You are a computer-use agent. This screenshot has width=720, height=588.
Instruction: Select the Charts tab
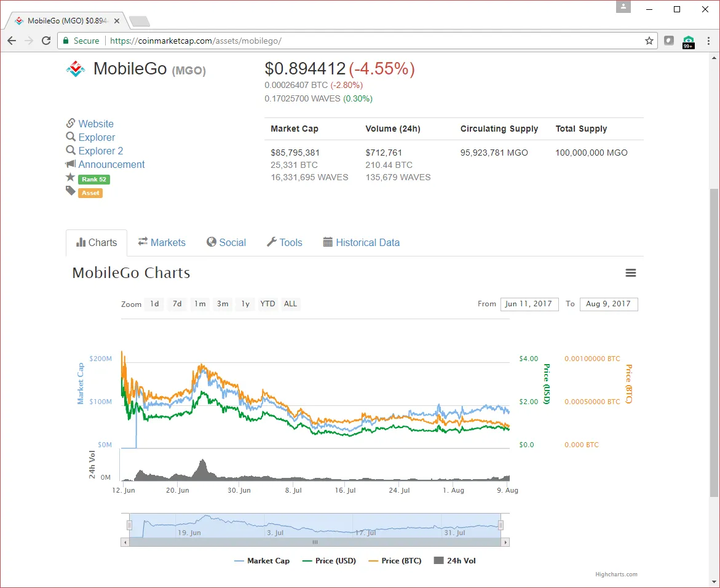pyautogui.click(x=97, y=242)
